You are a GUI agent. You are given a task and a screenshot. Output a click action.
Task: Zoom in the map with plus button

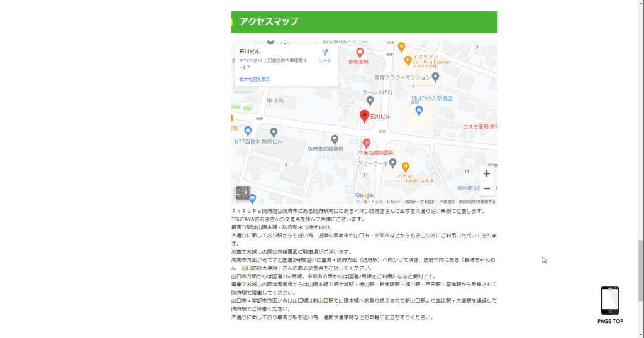coord(486,174)
